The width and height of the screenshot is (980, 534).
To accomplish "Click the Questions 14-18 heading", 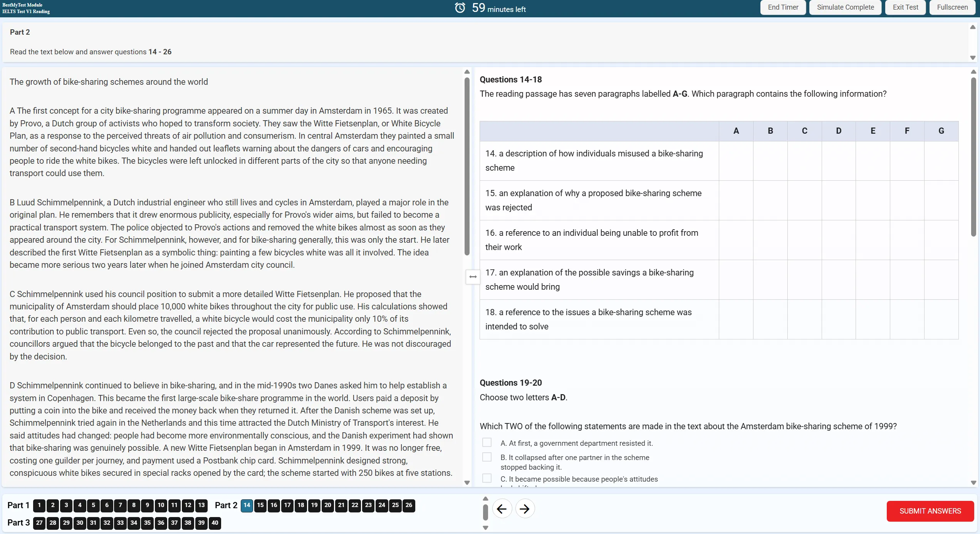I will coord(510,79).
